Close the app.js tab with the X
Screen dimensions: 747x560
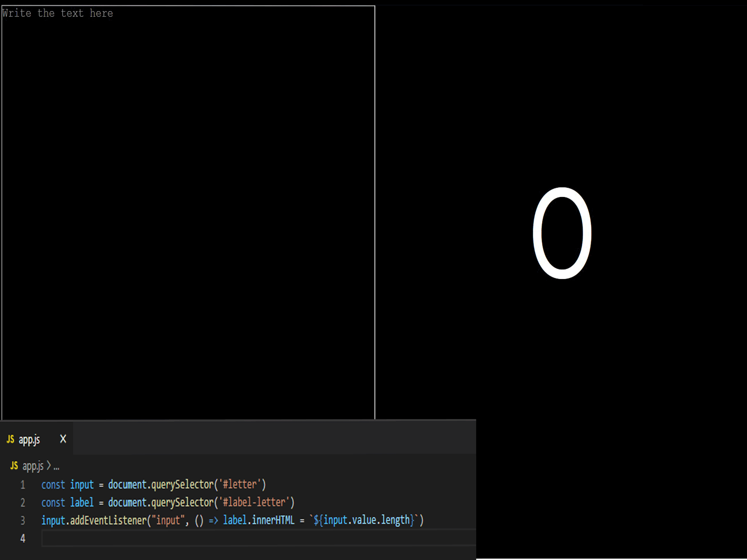coord(63,439)
